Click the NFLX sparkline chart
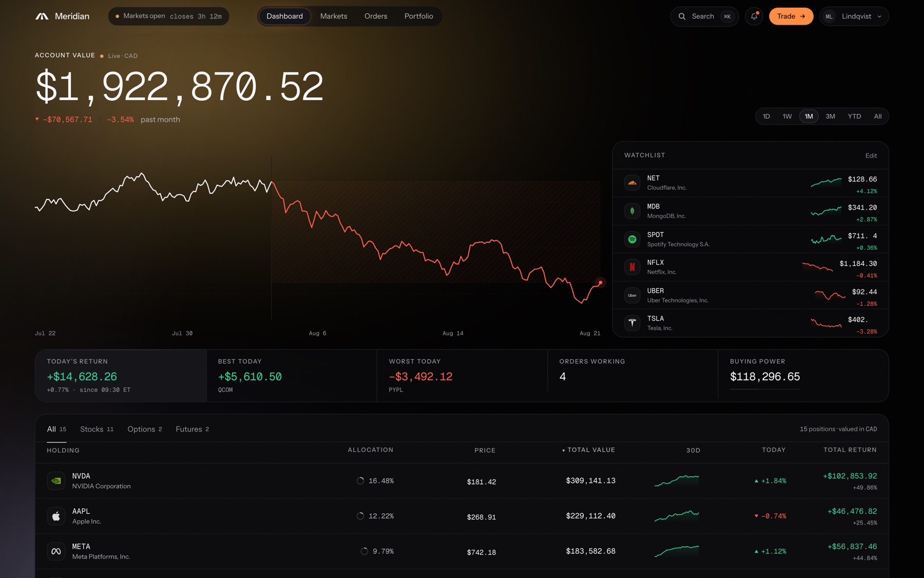The width and height of the screenshot is (924, 578). point(818,267)
